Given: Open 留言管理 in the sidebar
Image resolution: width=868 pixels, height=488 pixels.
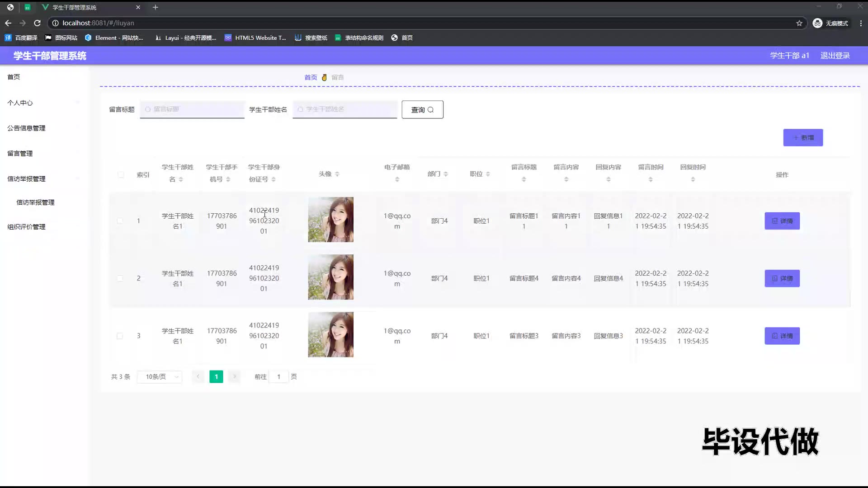Looking at the screenshot, I should [20, 153].
